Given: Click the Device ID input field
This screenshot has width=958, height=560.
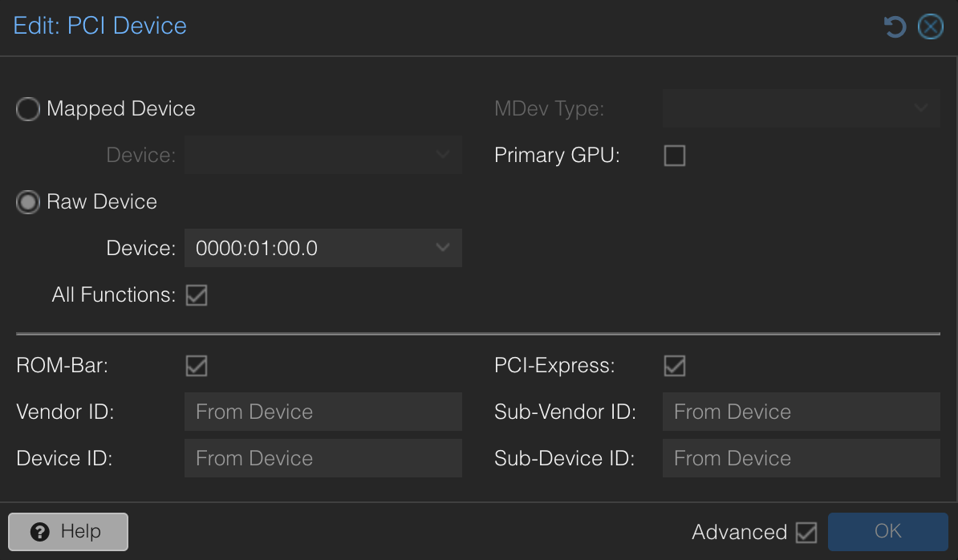Looking at the screenshot, I should coord(323,458).
